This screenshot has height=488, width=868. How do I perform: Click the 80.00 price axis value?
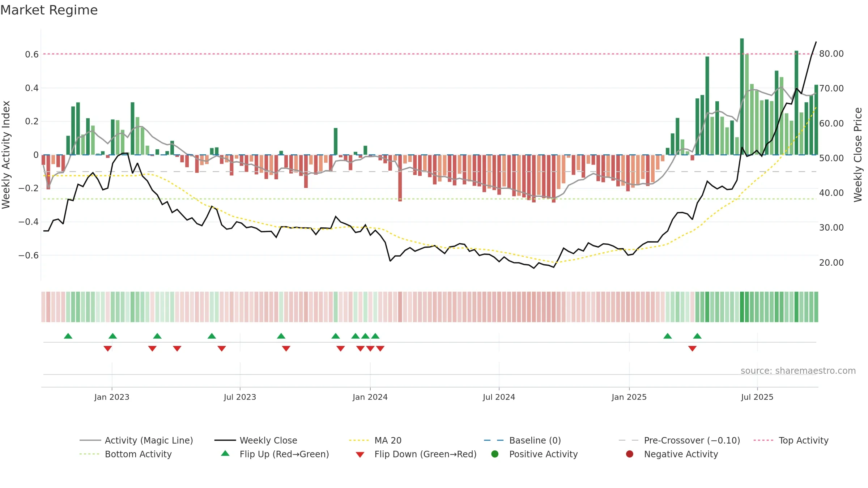coord(831,53)
